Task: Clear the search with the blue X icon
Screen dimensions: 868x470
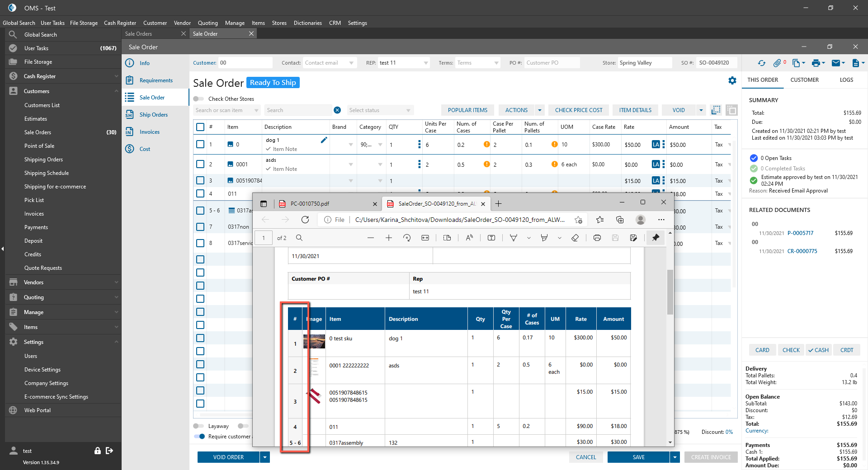Action: pyautogui.click(x=337, y=110)
